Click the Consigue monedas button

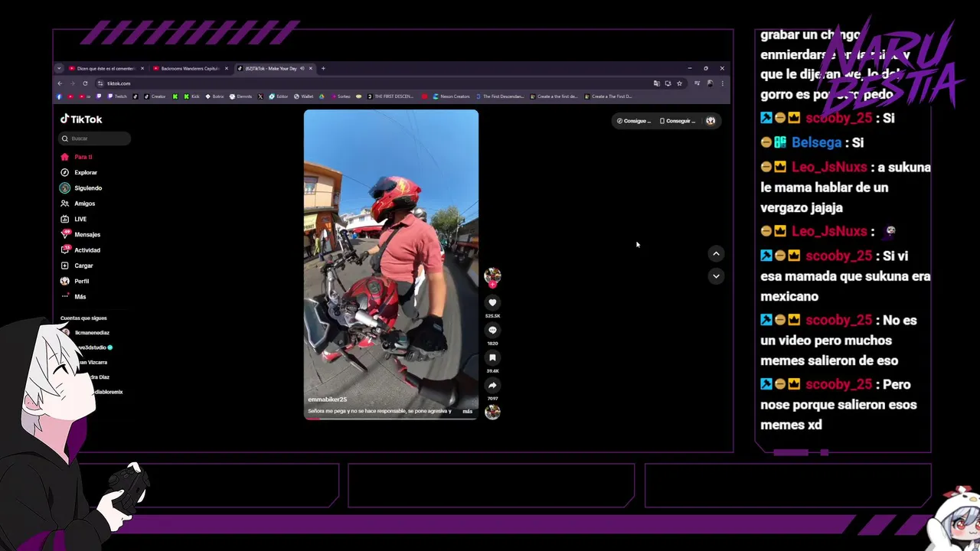click(x=634, y=121)
